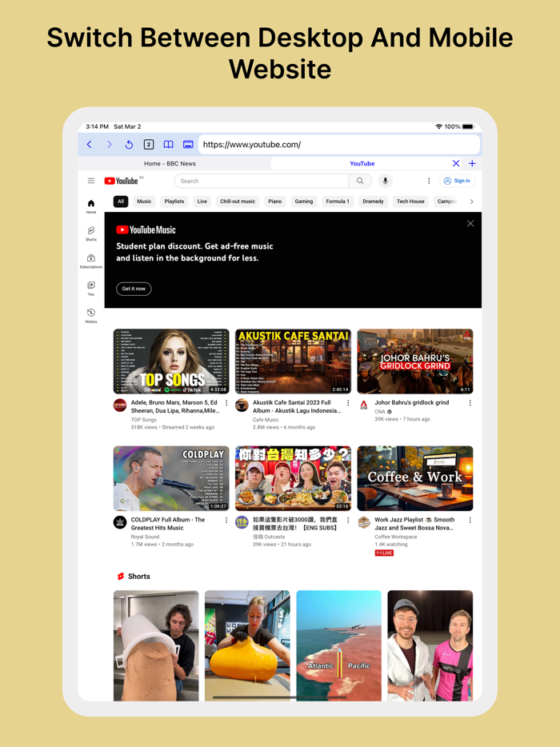
Task: Select the Piano filter chip
Action: (274, 202)
